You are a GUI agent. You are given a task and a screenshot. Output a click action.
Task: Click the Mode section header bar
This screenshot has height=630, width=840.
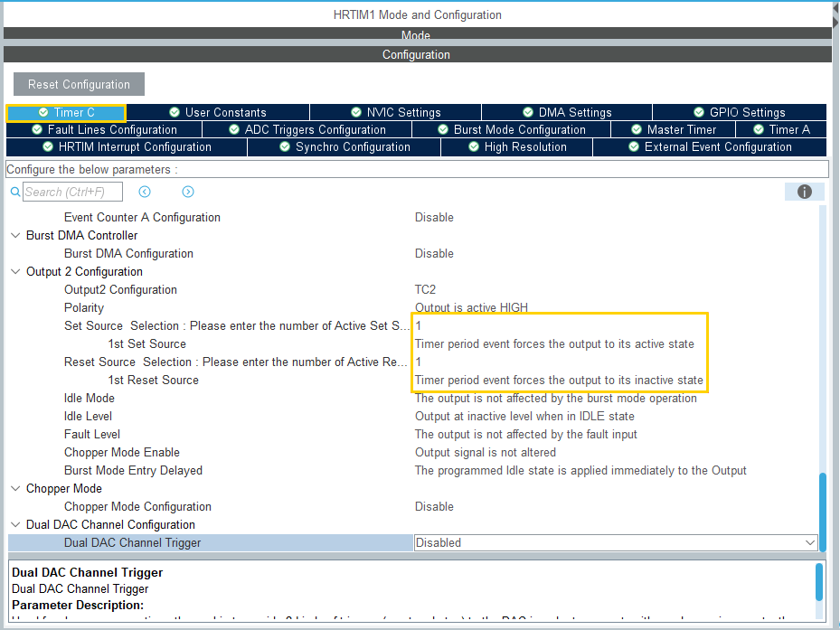418,33
